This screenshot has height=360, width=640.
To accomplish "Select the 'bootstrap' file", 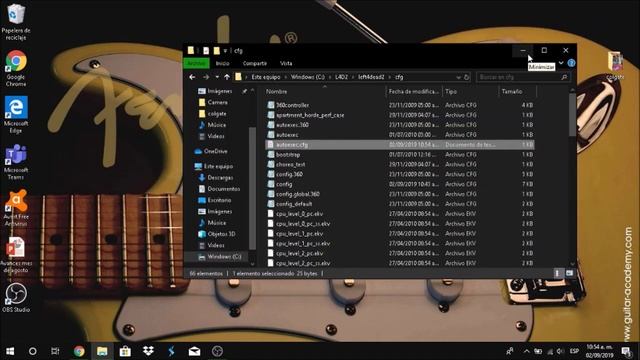I will tap(400, 155).
